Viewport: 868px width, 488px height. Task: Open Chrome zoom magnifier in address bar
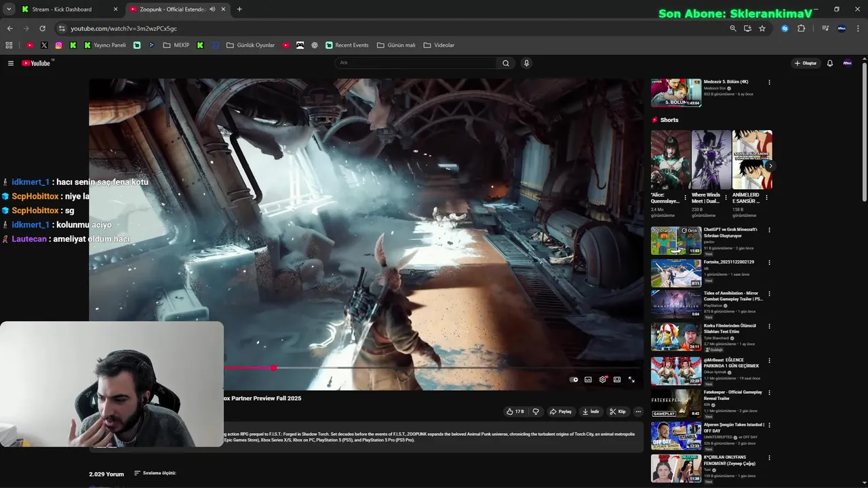[x=732, y=28]
